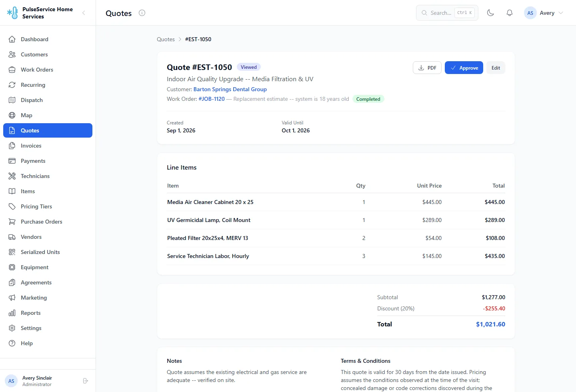The image size is (576, 392).
Task: Open Barton Springs Dental Group customer link
Action: (x=230, y=89)
